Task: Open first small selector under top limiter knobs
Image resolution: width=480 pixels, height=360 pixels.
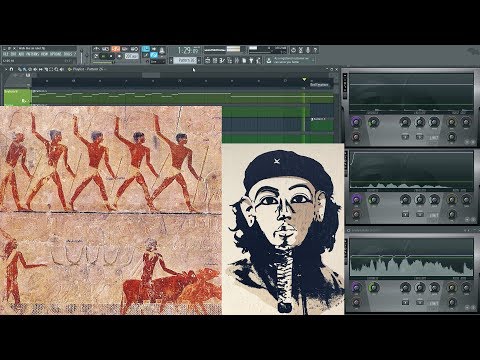Action: tap(405, 137)
